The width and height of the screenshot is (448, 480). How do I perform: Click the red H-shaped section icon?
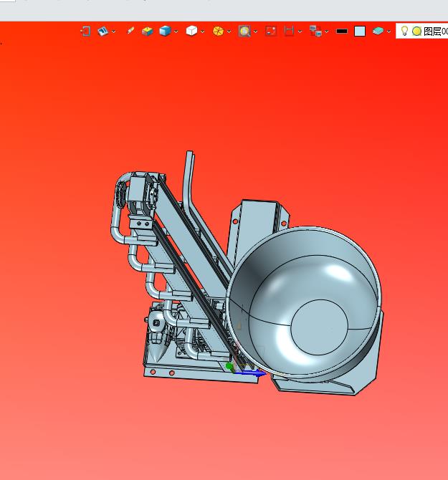point(289,32)
